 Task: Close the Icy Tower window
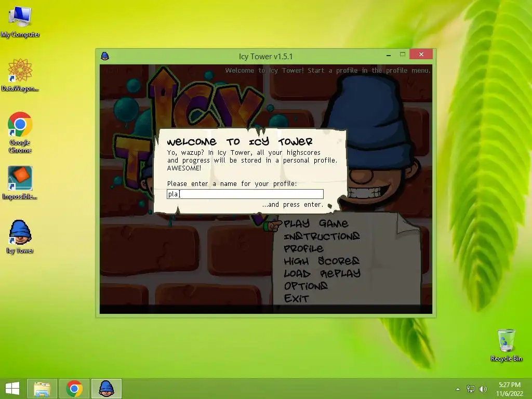[421, 54]
